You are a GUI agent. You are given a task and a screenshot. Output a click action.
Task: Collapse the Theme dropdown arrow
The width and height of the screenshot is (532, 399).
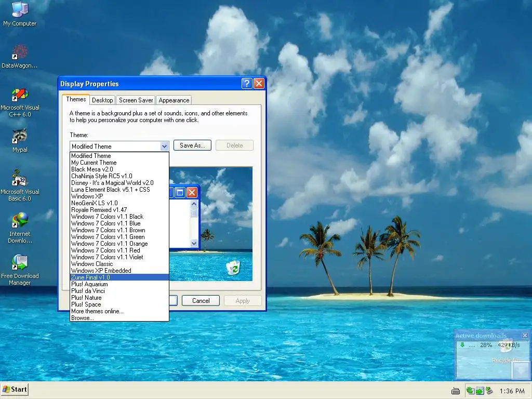click(x=164, y=146)
